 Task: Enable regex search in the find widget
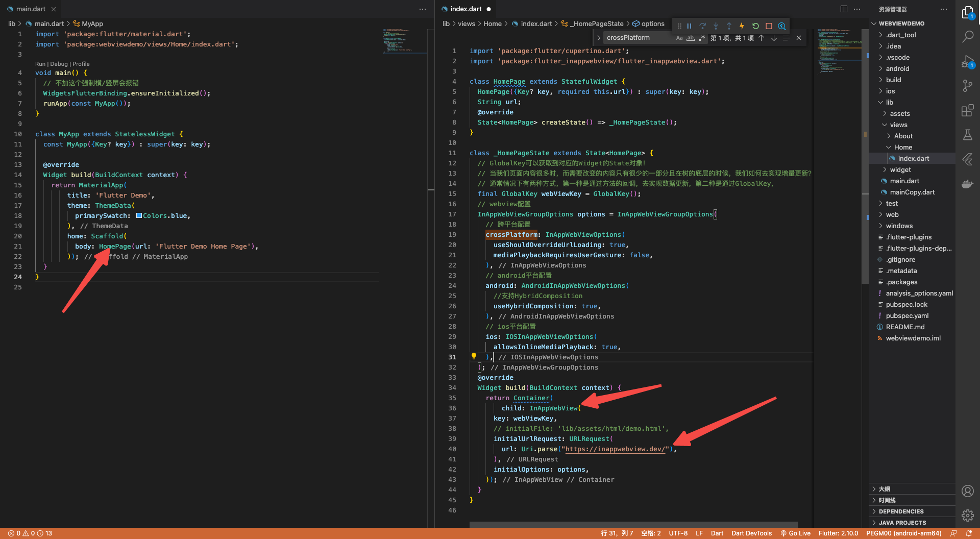[702, 37]
